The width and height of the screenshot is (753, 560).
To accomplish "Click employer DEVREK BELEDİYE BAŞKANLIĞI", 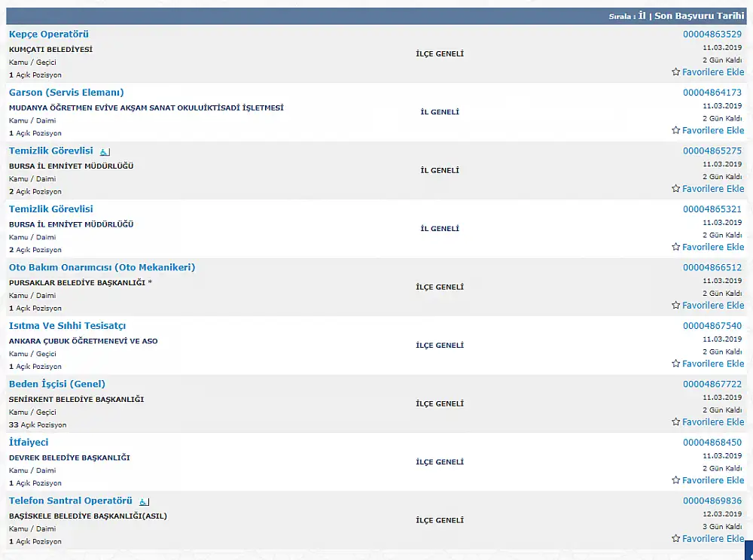I will 69,458.
